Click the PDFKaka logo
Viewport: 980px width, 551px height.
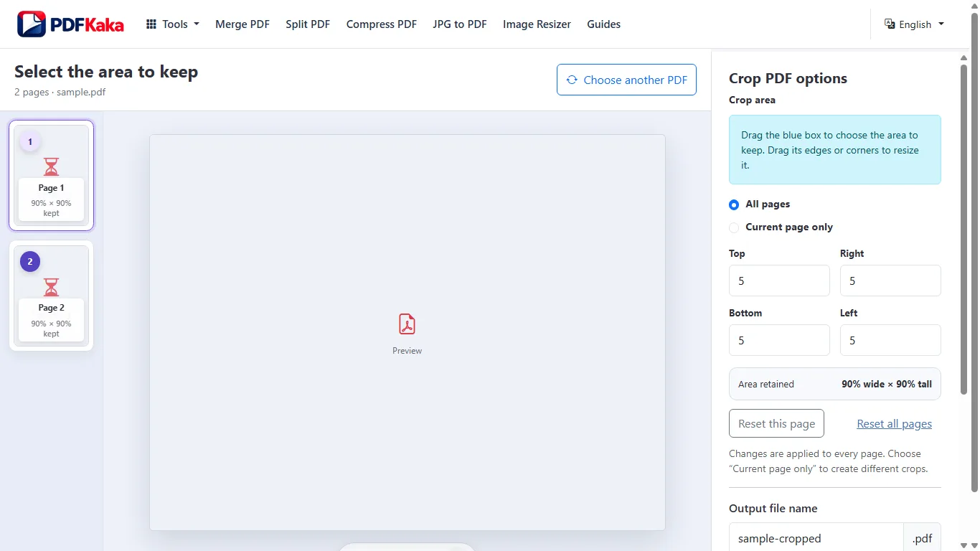(70, 24)
